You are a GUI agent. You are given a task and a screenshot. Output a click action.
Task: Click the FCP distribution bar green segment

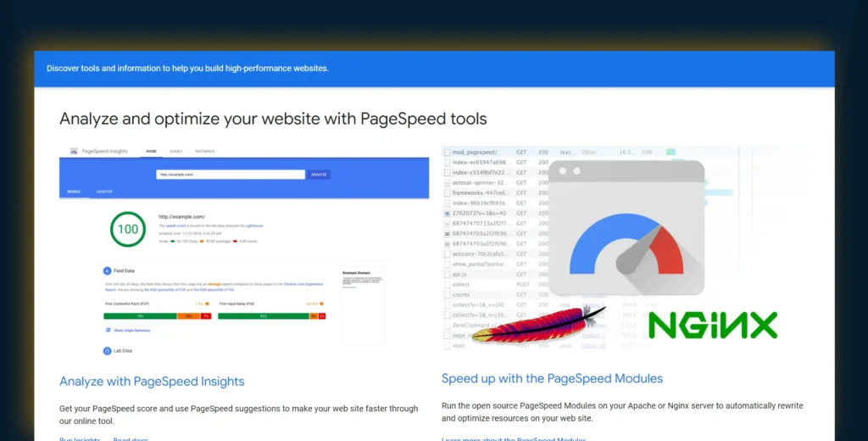(x=140, y=316)
